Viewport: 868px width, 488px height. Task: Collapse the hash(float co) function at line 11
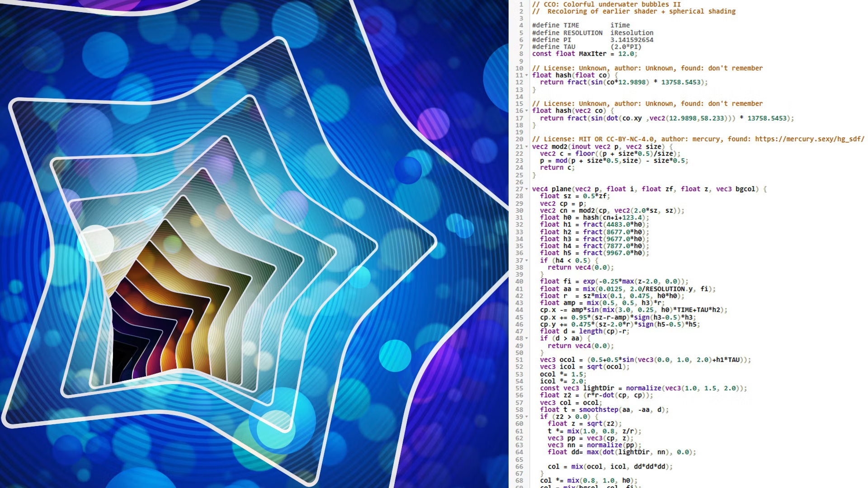pos(527,75)
